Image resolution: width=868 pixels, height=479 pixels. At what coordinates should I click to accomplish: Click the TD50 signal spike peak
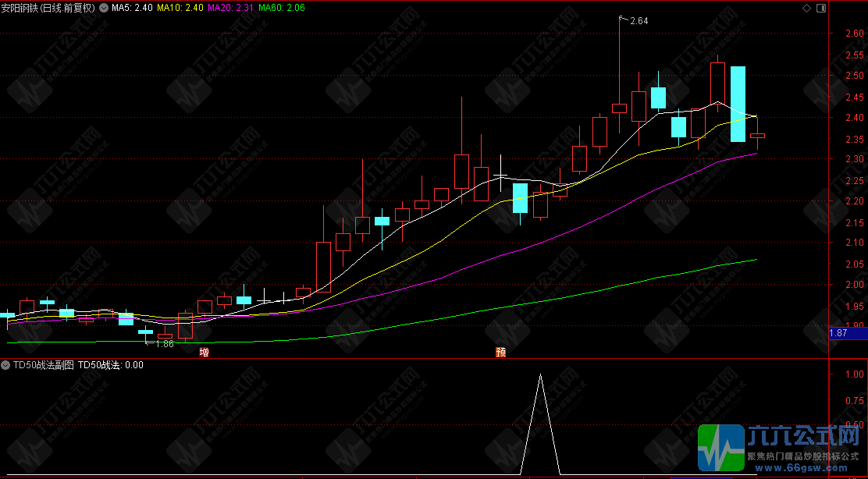coord(540,375)
